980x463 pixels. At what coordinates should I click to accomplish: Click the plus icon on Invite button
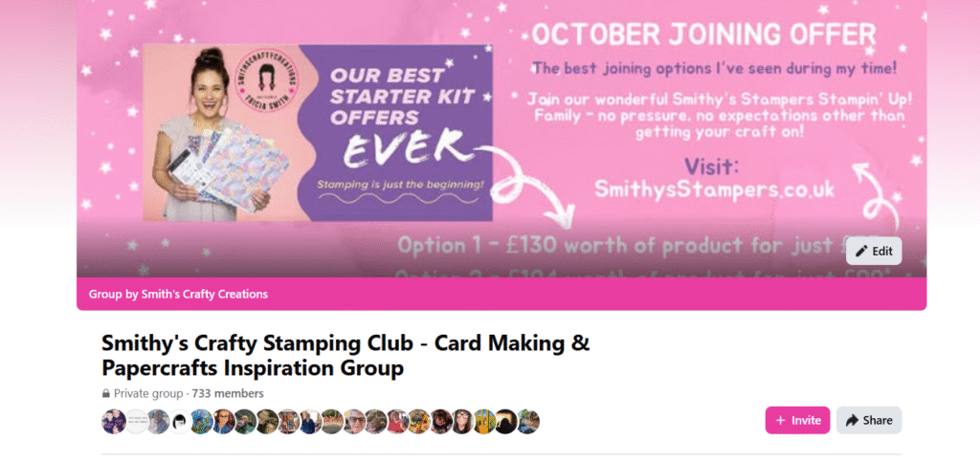coord(780,421)
